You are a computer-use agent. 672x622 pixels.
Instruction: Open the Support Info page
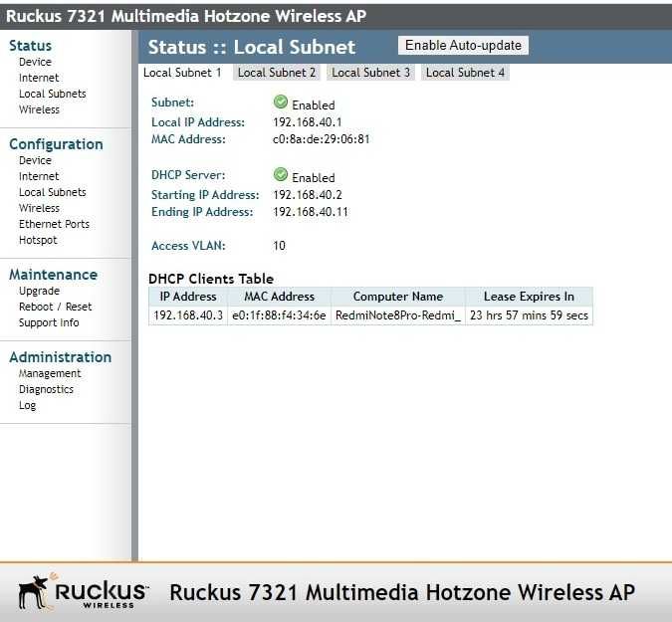(49, 322)
